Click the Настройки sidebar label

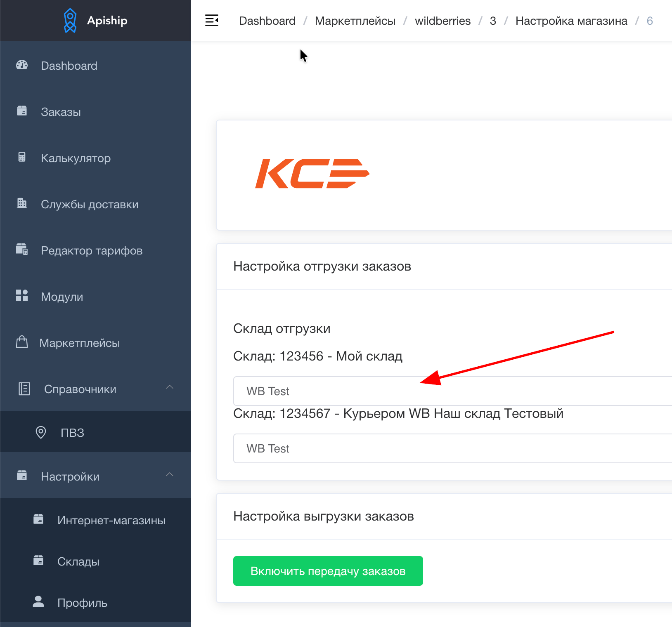[x=70, y=476]
